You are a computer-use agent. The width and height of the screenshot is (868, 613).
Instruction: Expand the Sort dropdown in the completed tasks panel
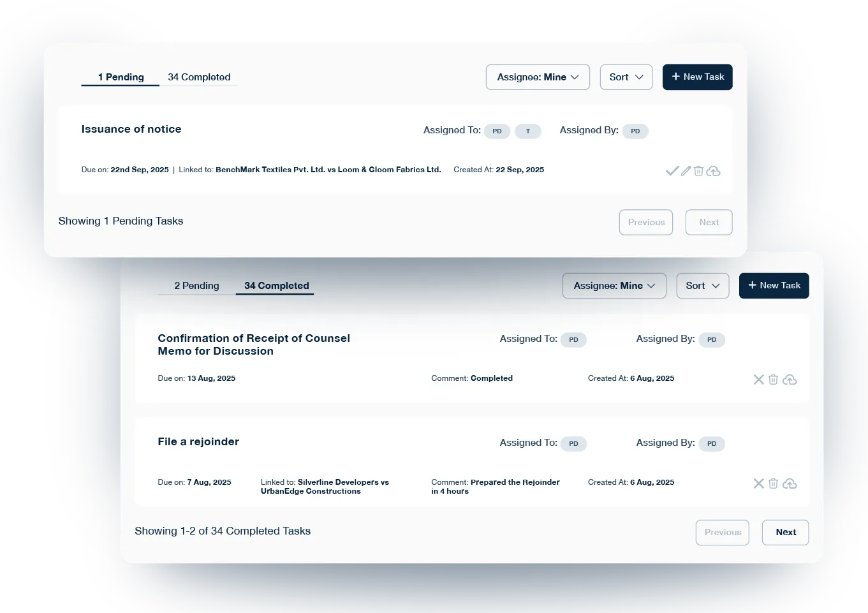point(702,285)
